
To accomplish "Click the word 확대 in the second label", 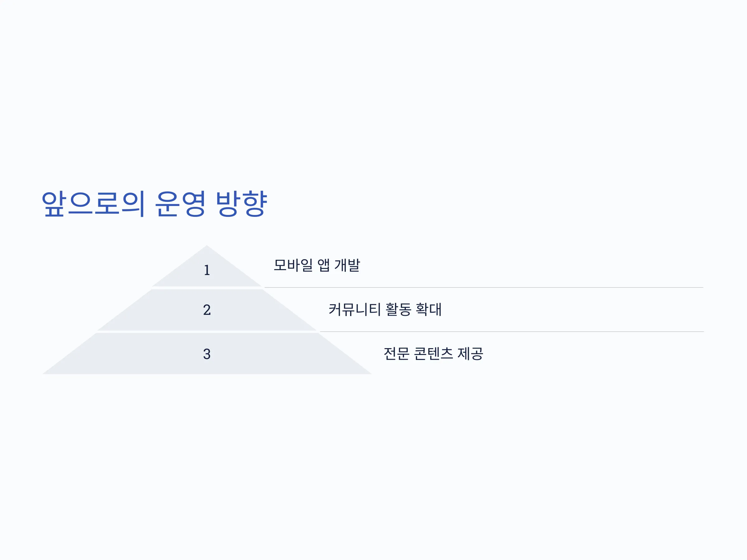I will [429, 309].
